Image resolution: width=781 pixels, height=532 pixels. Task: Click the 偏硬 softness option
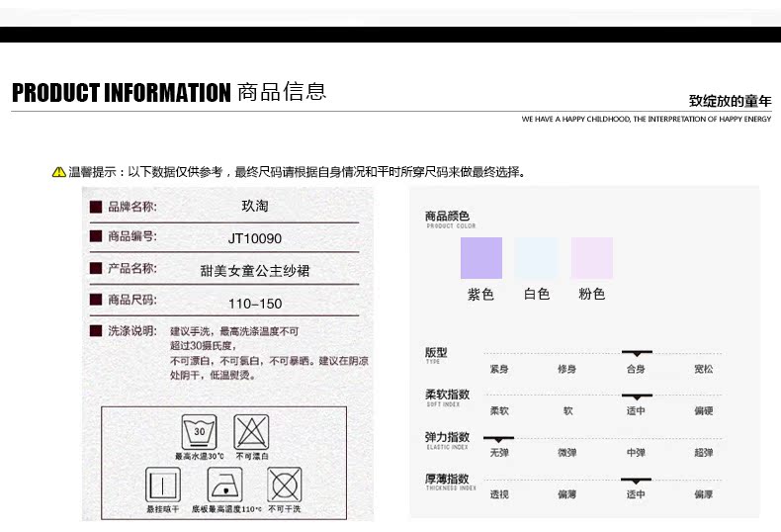tap(704, 411)
